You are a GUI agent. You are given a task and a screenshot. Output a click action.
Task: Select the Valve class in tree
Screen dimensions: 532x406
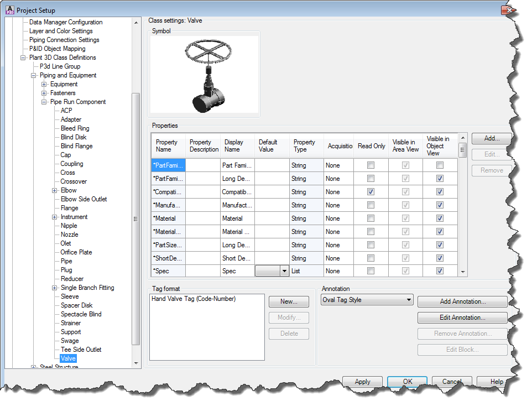pos(68,358)
